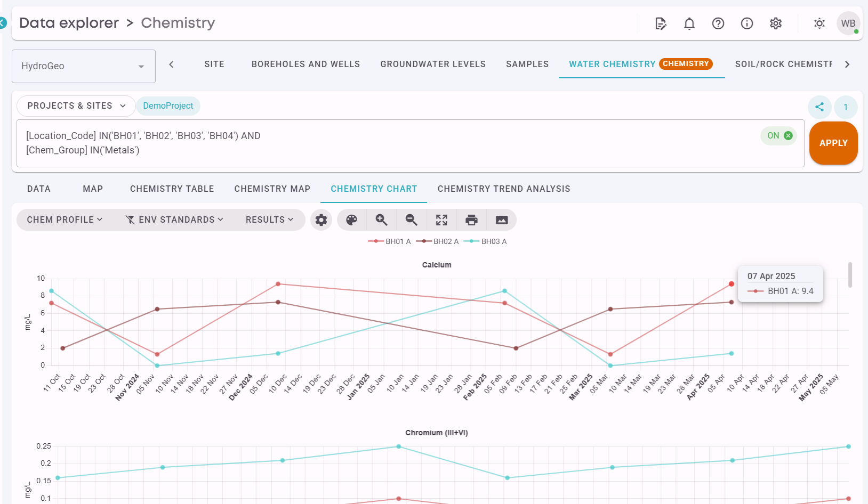Open the Chem Profile dropdown
868x504 pixels.
coord(65,220)
